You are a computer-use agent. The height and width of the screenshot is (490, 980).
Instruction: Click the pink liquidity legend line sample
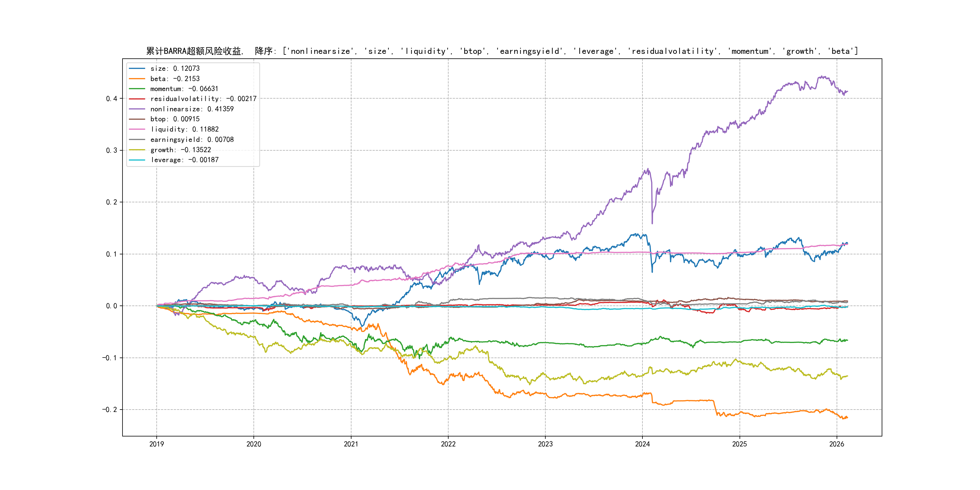[137, 129]
